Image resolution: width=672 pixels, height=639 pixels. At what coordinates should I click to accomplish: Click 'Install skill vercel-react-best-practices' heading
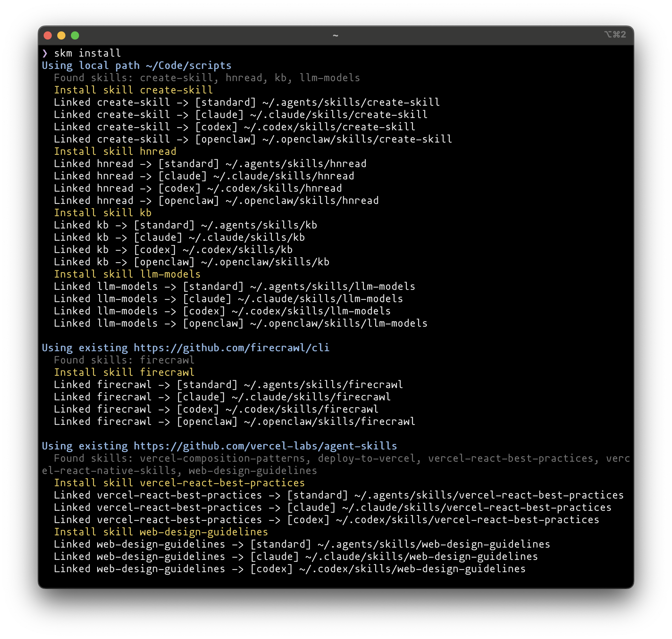click(179, 483)
